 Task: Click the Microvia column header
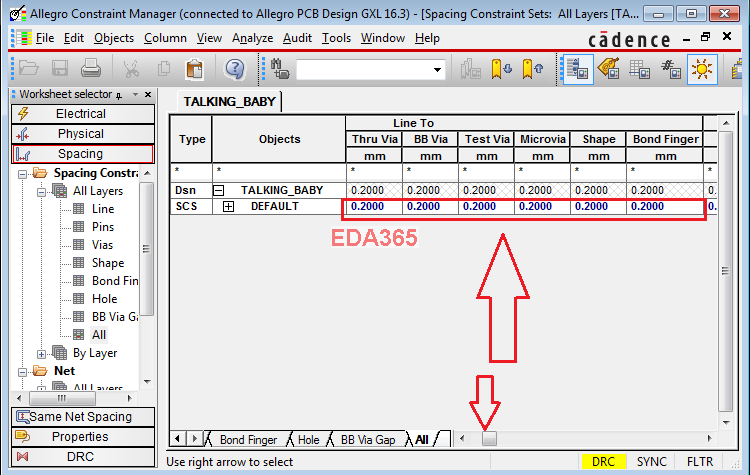click(542, 139)
